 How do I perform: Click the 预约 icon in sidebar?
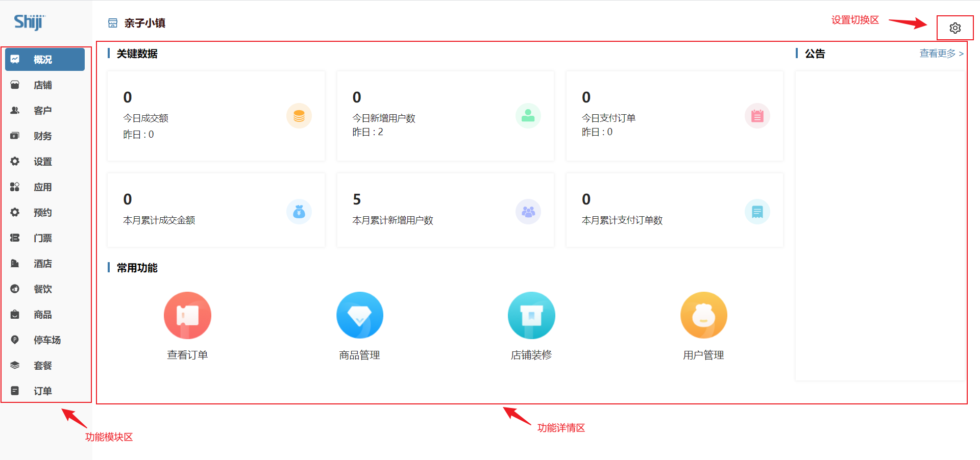point(15,212)
